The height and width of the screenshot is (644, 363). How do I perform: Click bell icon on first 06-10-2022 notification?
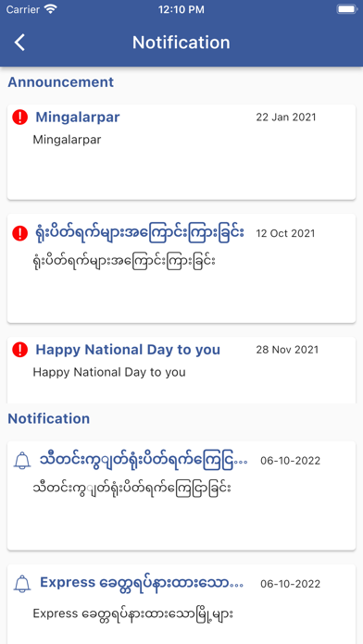[22, 461]
